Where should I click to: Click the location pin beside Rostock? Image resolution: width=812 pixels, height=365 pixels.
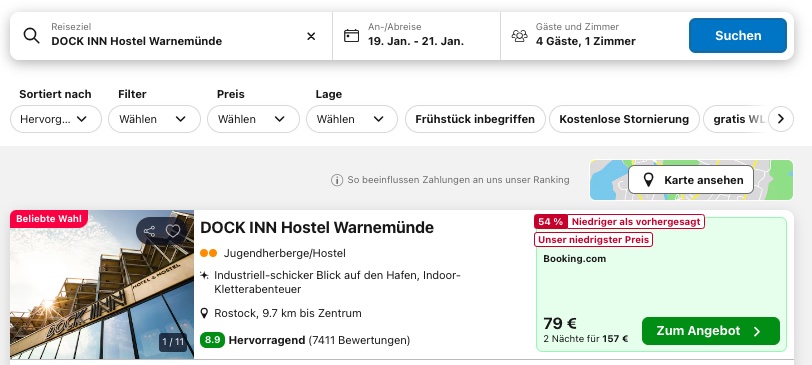point(205,313)
